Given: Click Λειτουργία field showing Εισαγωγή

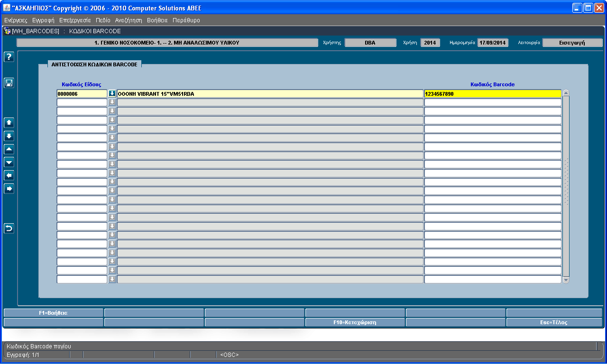Looking at the screenshot, I should pyautogui.click(x=572, y=43).
